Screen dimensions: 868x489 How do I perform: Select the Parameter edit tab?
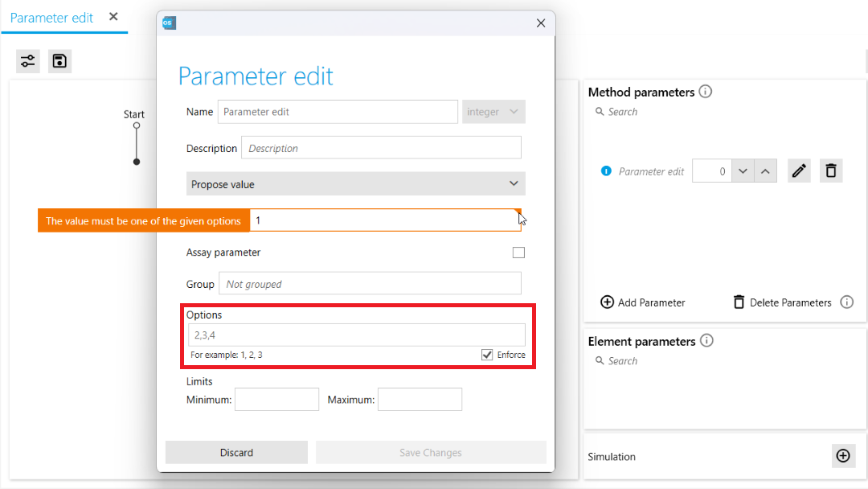(x=52, y=18)
